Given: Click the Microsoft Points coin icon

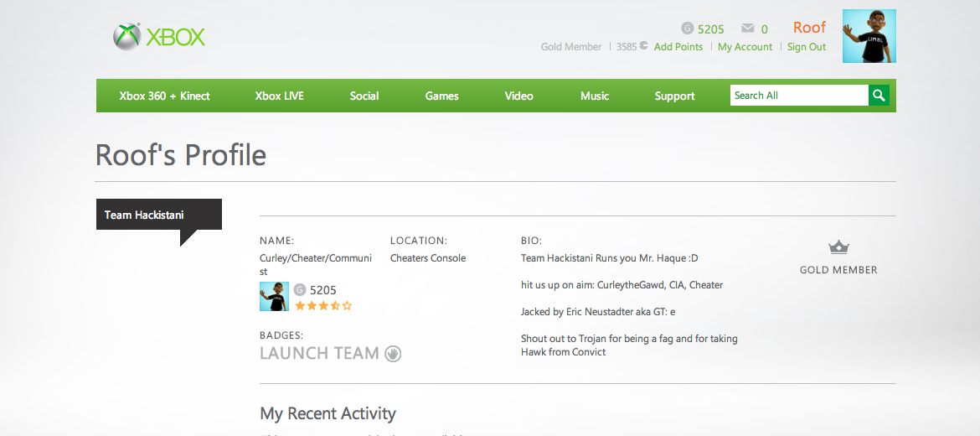Looking at the screenshot, I should point(643,45).
